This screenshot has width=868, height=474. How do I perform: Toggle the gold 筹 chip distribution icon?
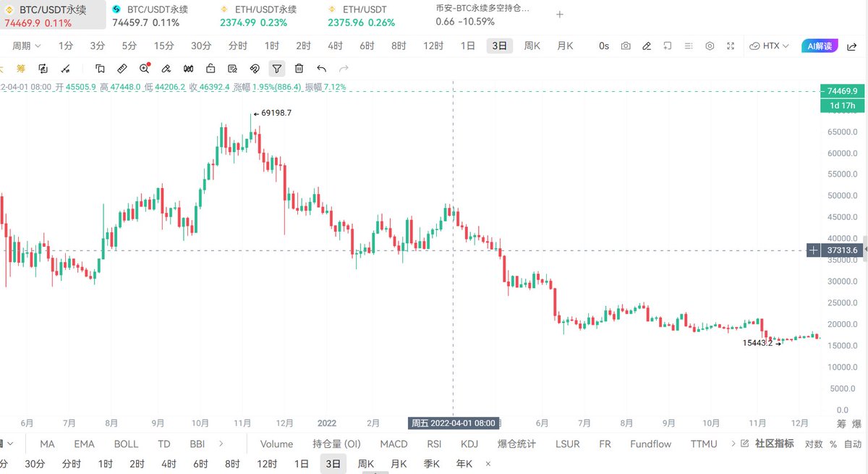[x=20, y=68]
